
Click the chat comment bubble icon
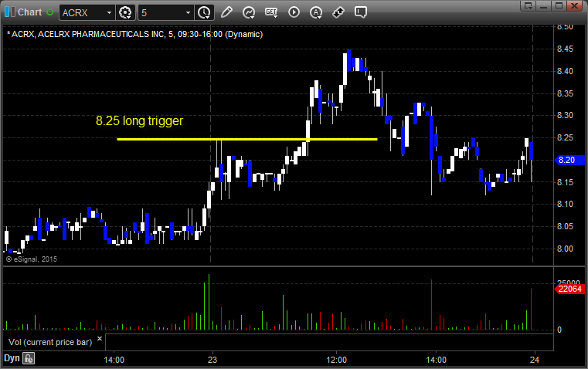(x=360, y=12)
